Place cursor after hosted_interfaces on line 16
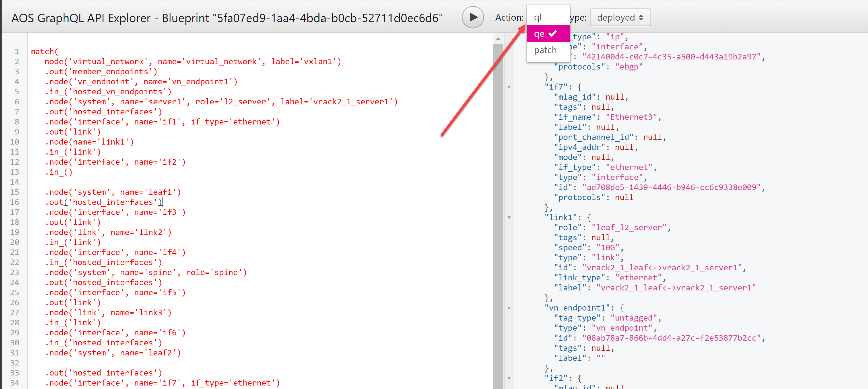The height and width of the screenshot is (389, 868). (x=163, y=202)
